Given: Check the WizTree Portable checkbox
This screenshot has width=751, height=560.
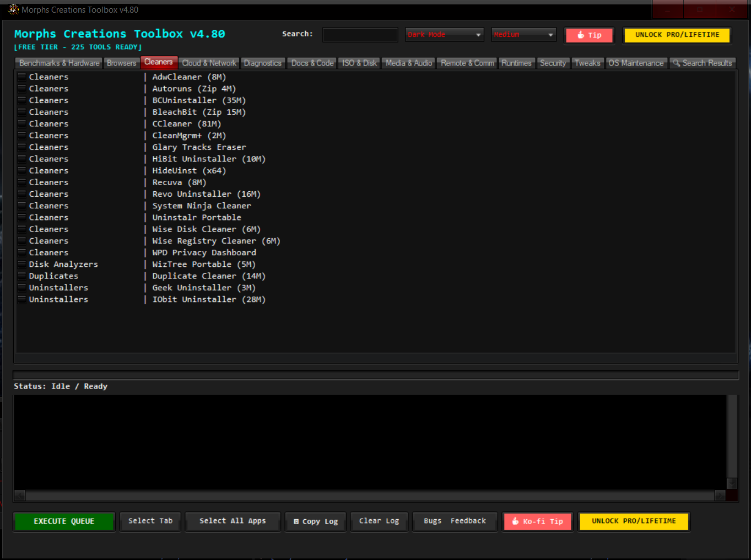Looking at the screenshot, I should click(22, 264).
